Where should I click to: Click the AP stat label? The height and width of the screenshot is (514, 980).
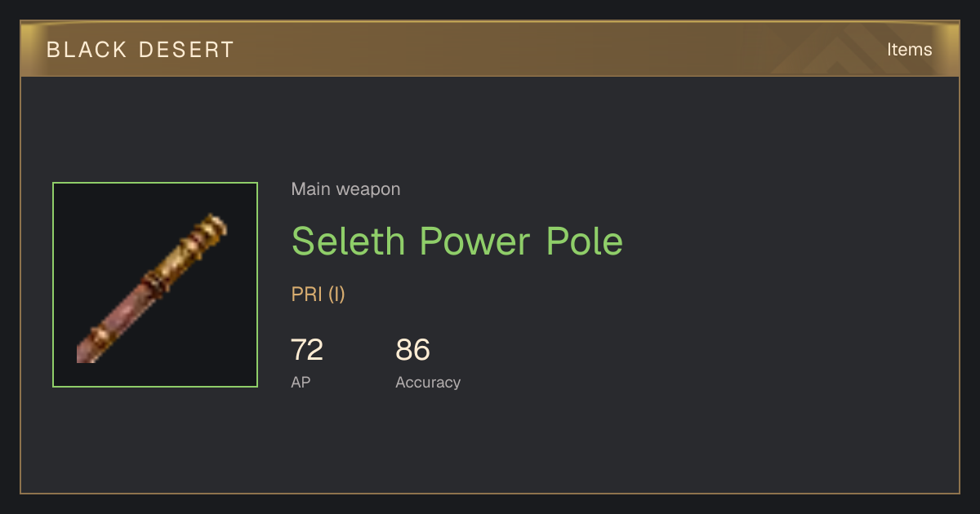tap(301, 382)
